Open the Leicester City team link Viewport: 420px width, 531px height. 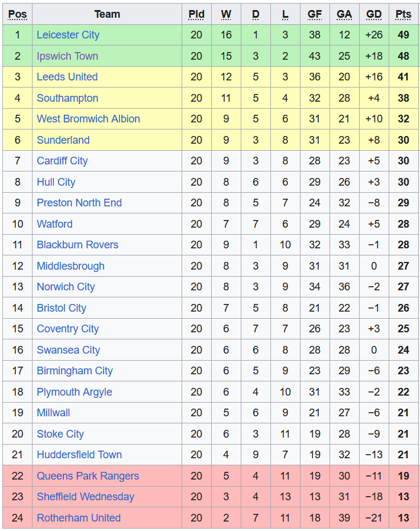click(x=67, y=35)
